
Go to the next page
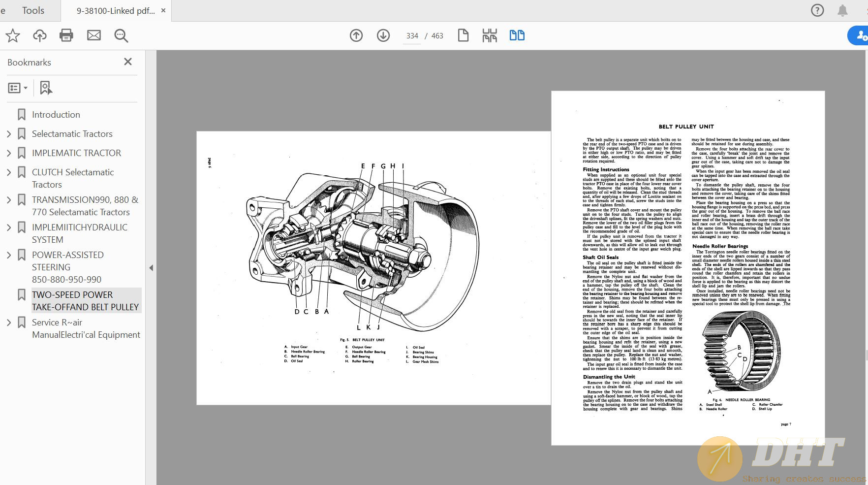[383, 35]
